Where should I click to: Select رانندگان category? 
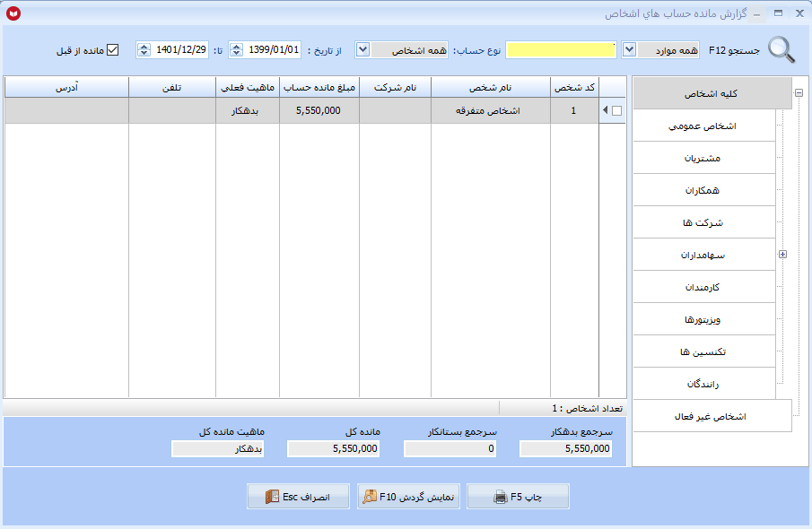click(x=703, y=384)
